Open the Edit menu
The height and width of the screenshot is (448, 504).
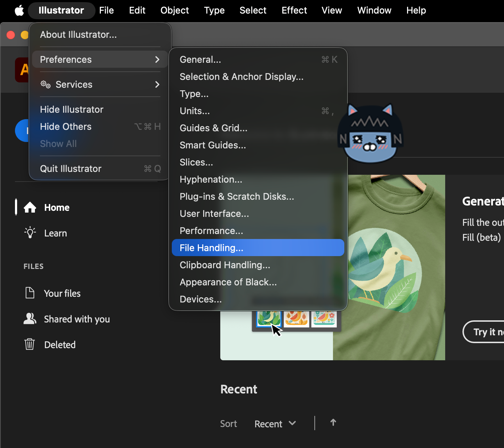pos(137,10)
